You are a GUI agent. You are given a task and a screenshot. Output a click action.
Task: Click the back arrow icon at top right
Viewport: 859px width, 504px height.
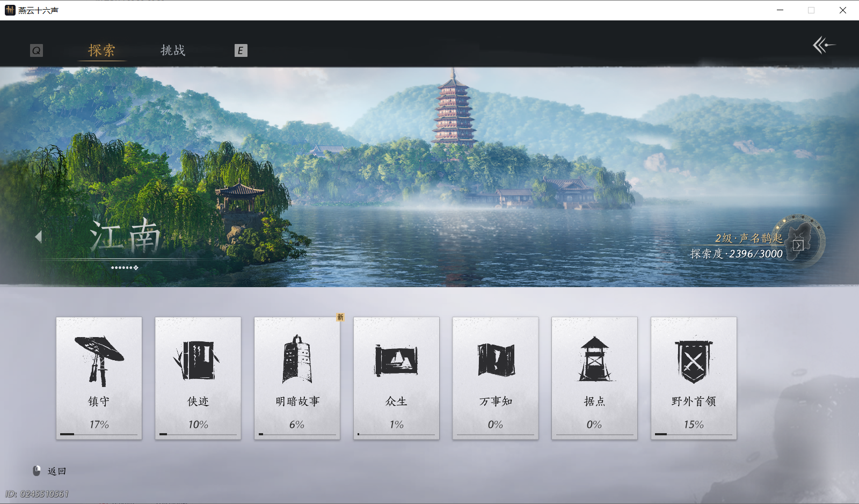[824, 45]
